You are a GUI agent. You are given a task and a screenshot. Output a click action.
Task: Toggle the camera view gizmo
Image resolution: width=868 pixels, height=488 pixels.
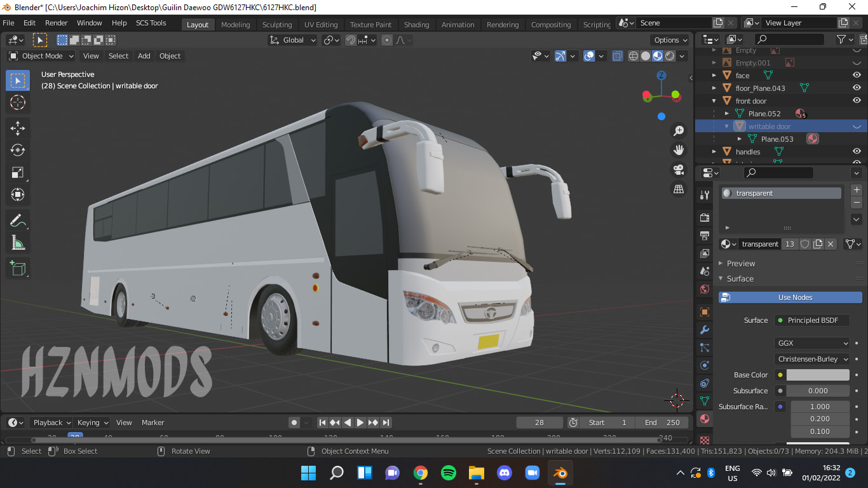679,170
